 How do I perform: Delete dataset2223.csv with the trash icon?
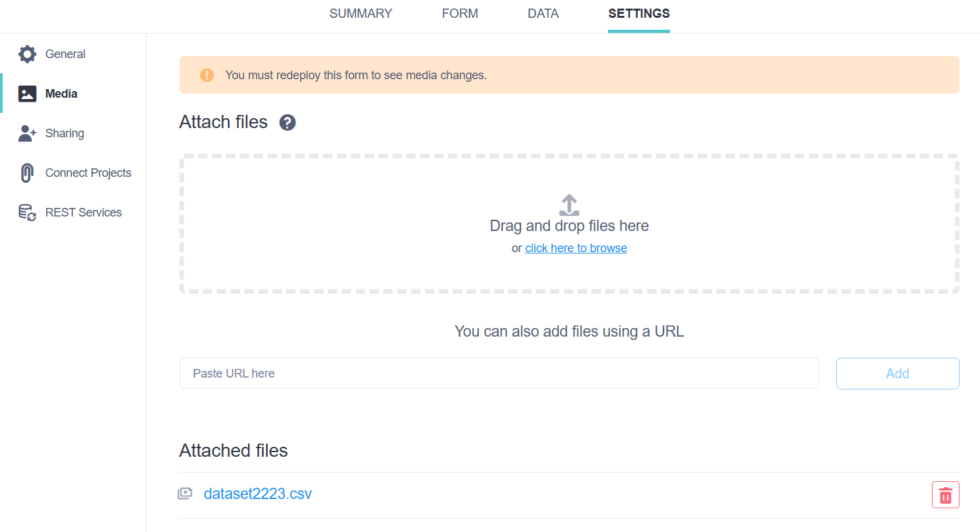coord(945,494)
